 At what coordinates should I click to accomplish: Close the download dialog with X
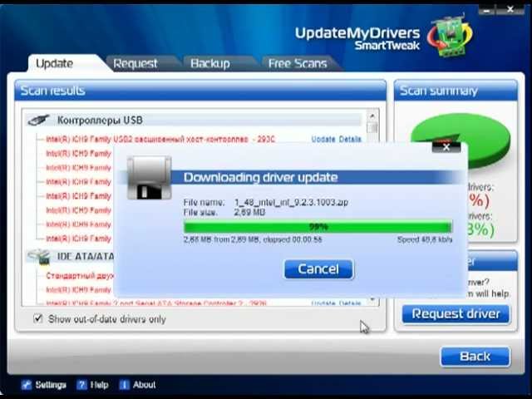pos(446,147)
